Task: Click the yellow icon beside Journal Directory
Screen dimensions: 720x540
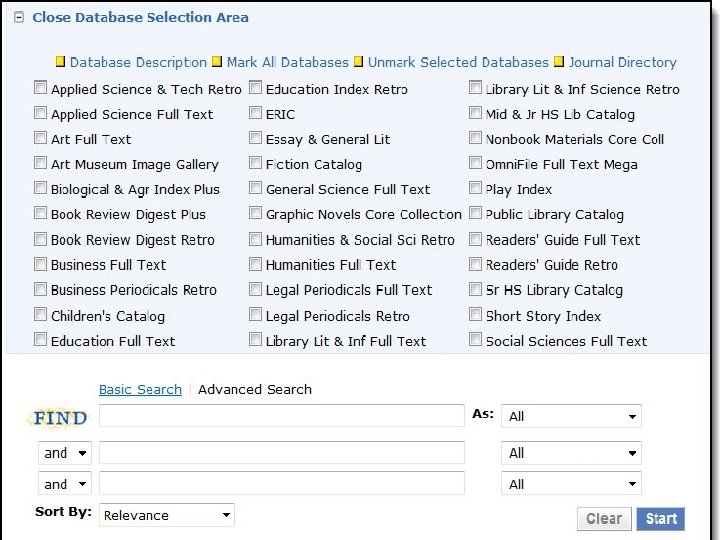Action: point(559,62)
